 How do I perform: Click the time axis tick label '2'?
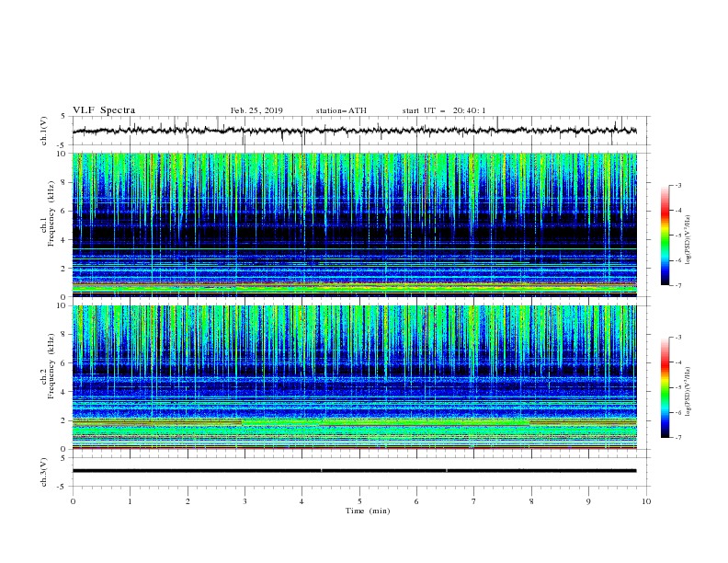coord(188,501)
